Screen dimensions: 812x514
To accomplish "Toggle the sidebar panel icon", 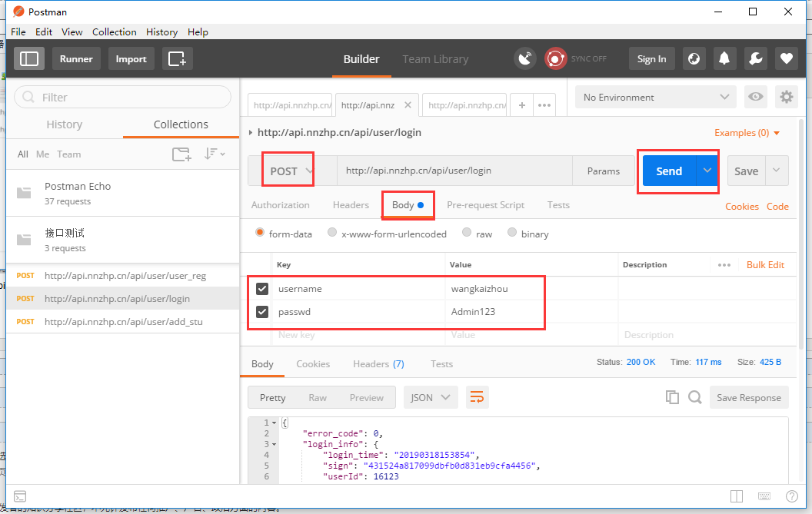I will tap(29, 58).
